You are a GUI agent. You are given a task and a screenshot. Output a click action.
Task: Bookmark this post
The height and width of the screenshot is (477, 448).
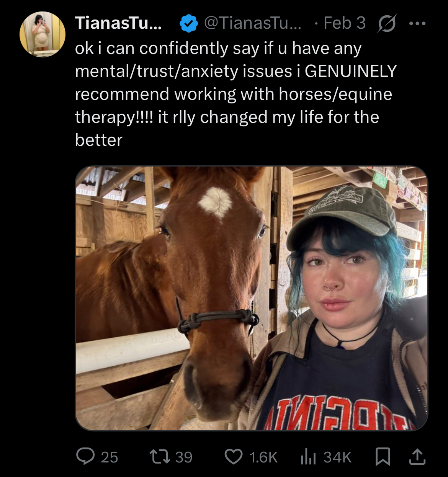tap(383, 457)
